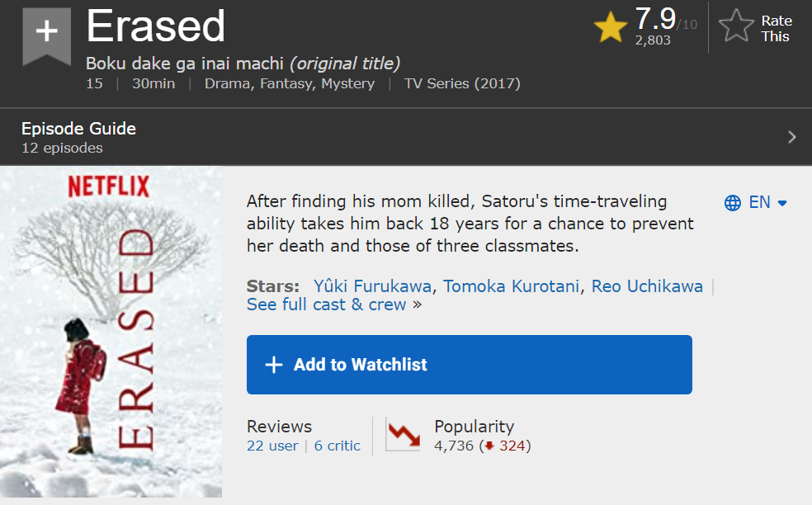Click the 7.9 rating score
The width and height of the screenshot is (812, 505).
tap(654, 18)
